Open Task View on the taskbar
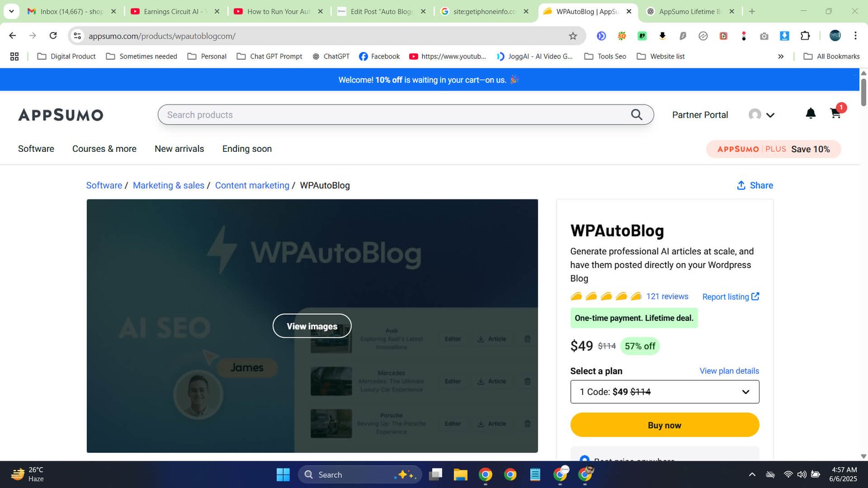The height and width of the screenshot is (488, 868). (x=436, y=474)
